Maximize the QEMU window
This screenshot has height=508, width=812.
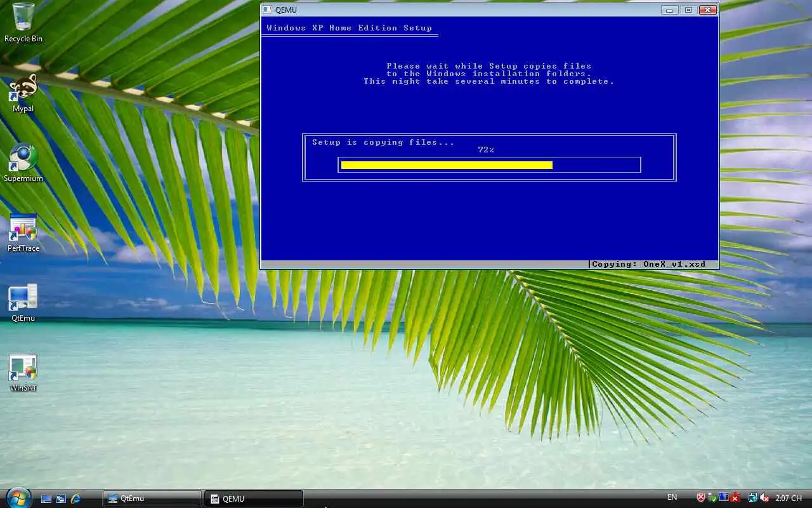[x=688, y=10]
